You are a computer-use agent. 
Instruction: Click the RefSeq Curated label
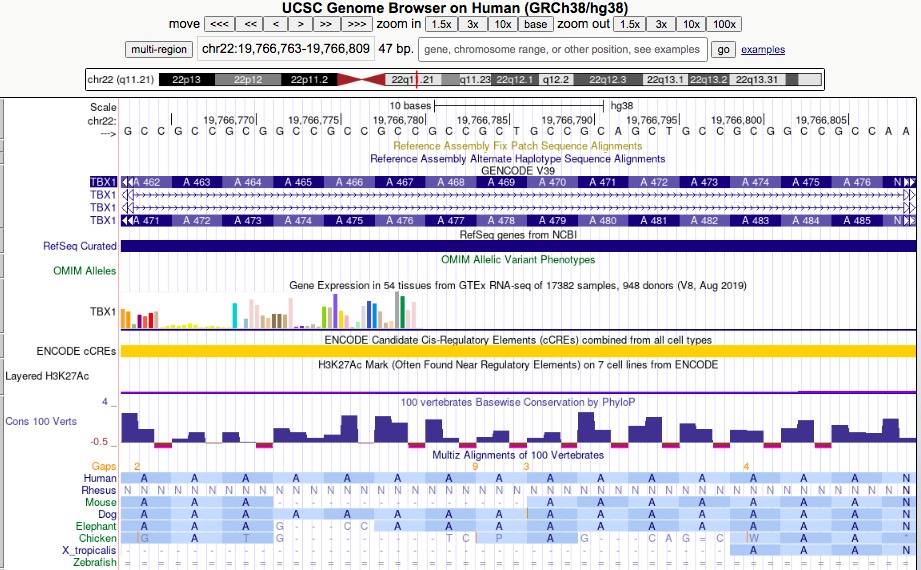pyautogui.click(x=79, y=246)
